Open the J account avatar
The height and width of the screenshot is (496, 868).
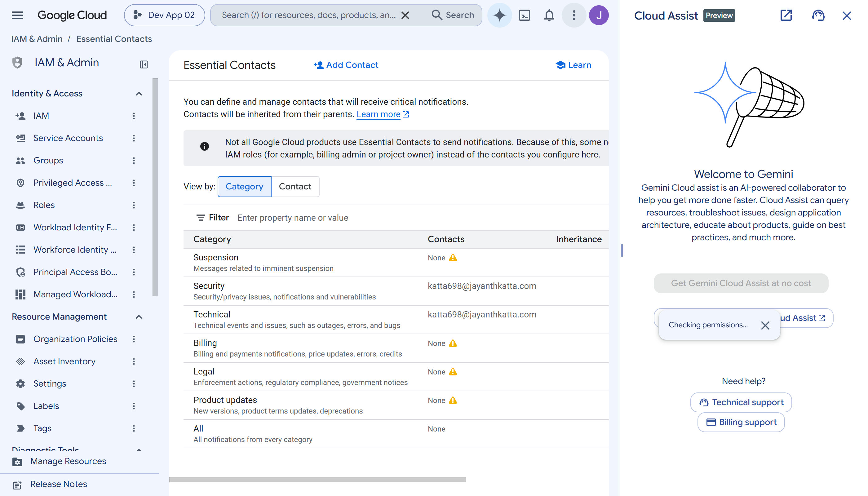[599, 15]
